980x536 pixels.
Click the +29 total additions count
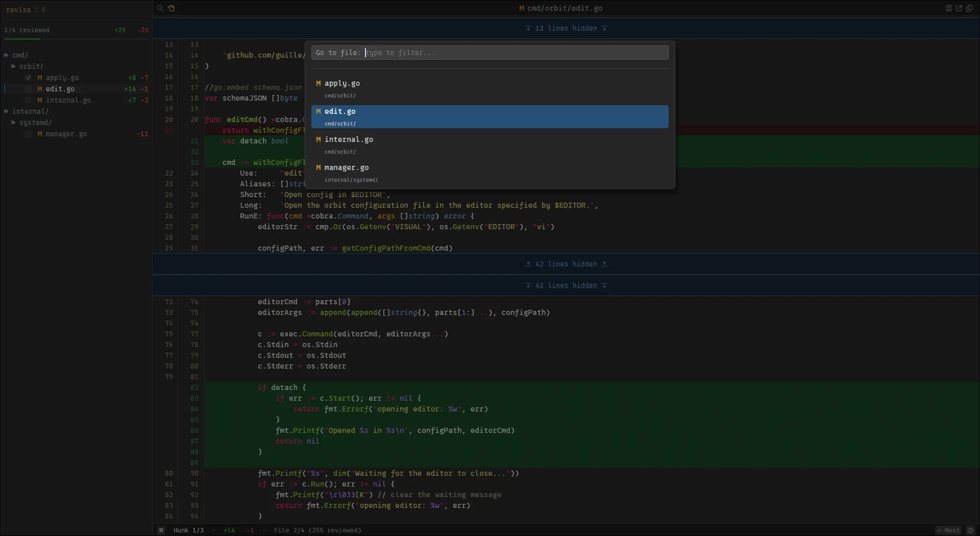(x=120, y=30)
